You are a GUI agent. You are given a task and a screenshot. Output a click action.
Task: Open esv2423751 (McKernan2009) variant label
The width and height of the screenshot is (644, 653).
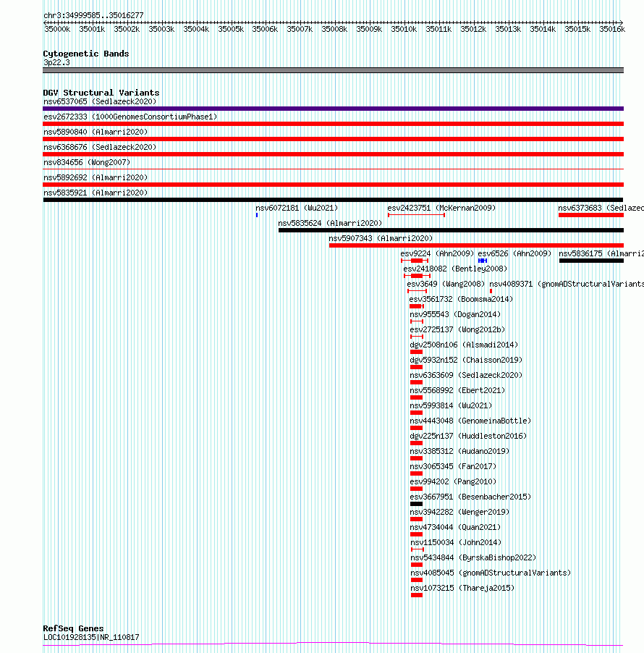(x=441, y=208)
